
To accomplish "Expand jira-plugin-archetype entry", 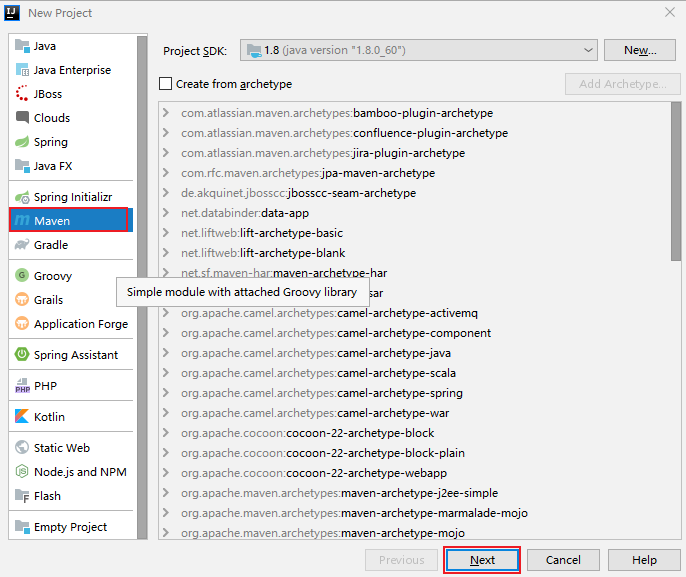I will [166, 153].
